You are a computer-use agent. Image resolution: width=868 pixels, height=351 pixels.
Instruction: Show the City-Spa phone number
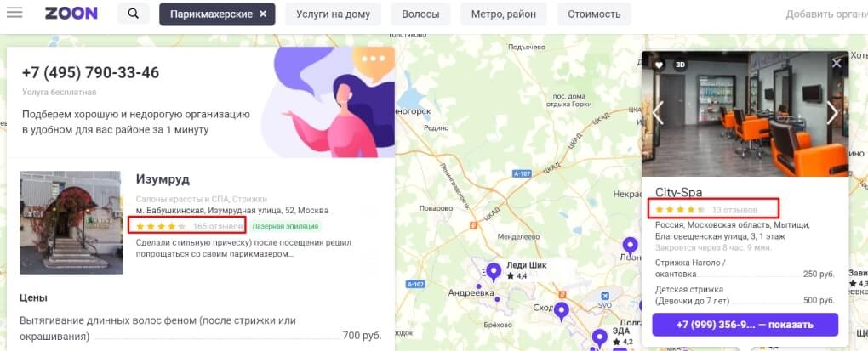coord(745,325)
